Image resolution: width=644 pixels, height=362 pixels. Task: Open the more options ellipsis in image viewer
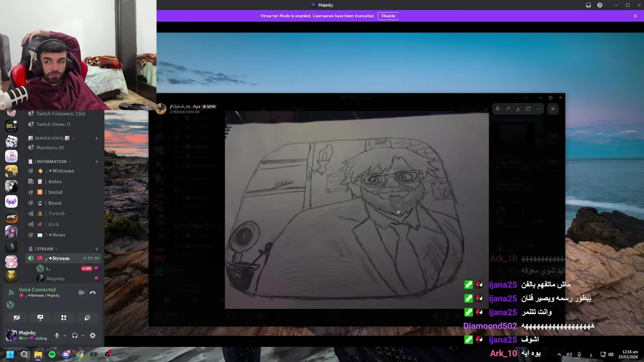[538, 109]
